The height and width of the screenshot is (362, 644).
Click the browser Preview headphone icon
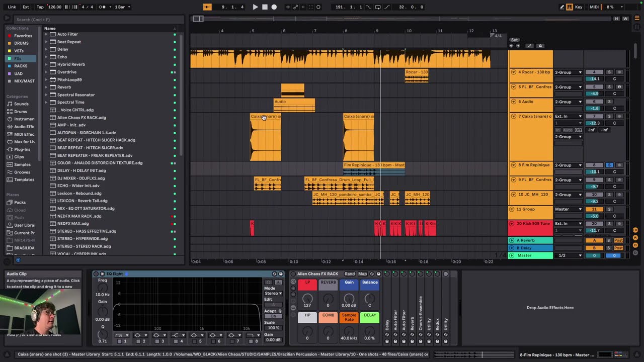pyautogui.click(x=18, y=260)
